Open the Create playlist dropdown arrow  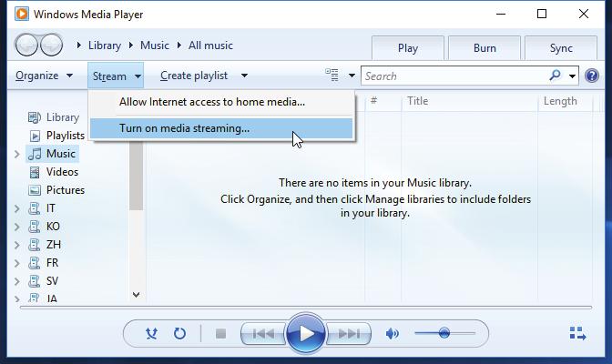click(x=244, y=76)
